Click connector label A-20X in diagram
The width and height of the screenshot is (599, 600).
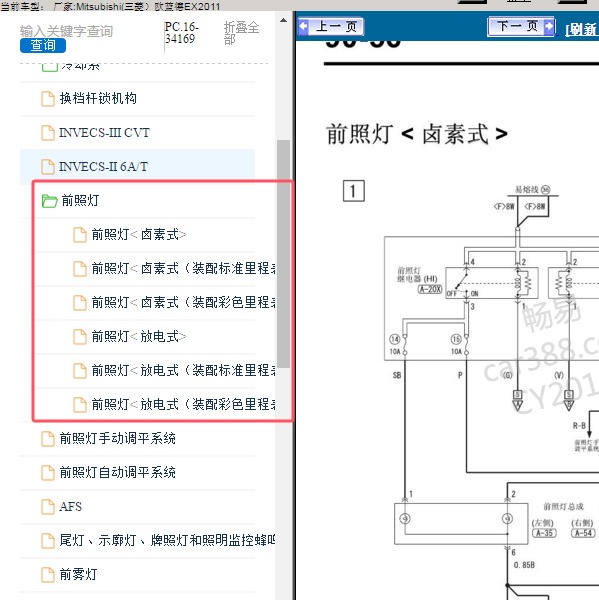(x=430, y=289)
